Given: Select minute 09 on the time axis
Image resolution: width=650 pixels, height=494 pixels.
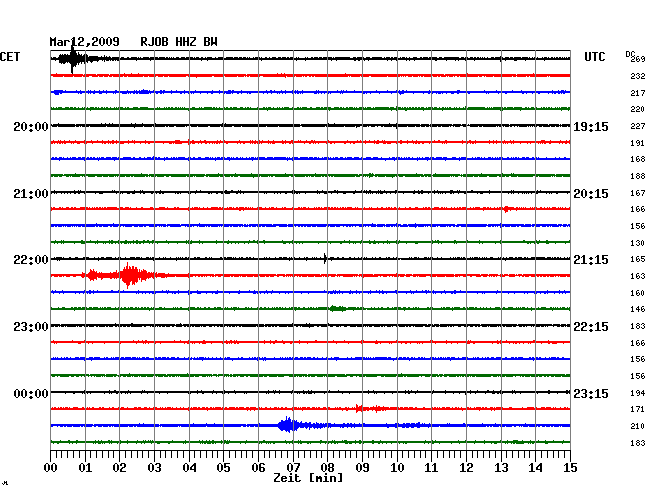Looking at the screenshot, I should 363,468.
